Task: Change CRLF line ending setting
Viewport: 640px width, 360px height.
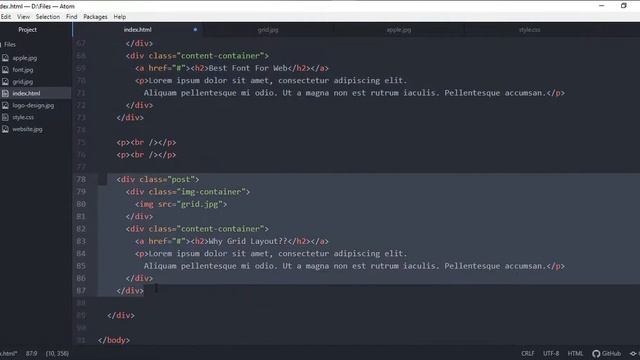Action: [x=527, y=353]
